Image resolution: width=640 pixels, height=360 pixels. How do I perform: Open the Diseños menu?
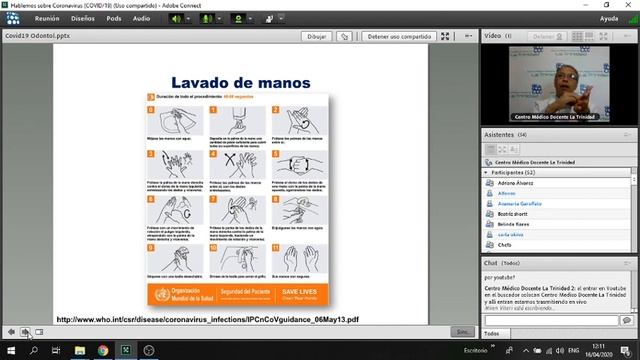[82, 19]
